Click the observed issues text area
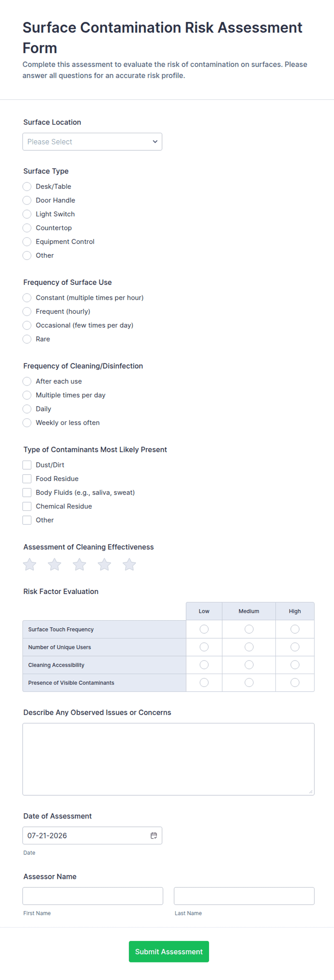 pos(168,759)
